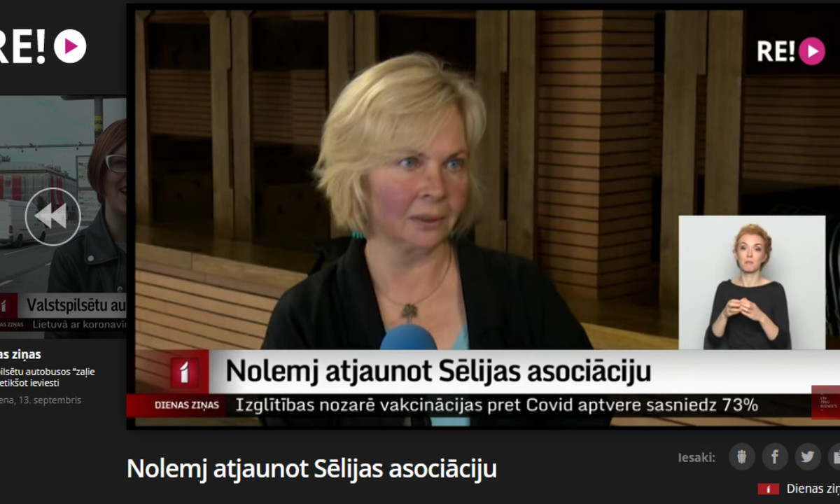Click the partially visible share icon after Twitter
Viewport: 840px width, 504px height.
[834, 457]
